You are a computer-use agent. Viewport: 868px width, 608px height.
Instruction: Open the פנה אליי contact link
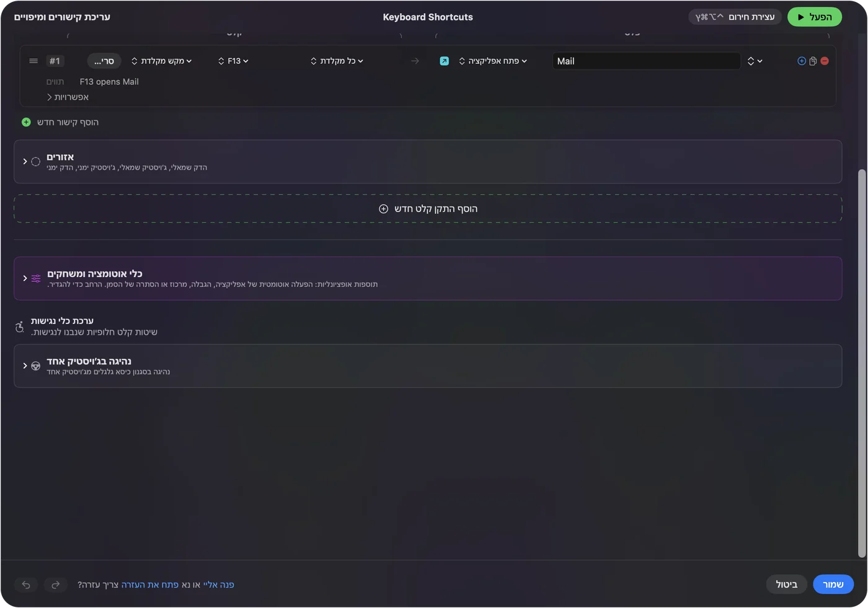[219, 584]
